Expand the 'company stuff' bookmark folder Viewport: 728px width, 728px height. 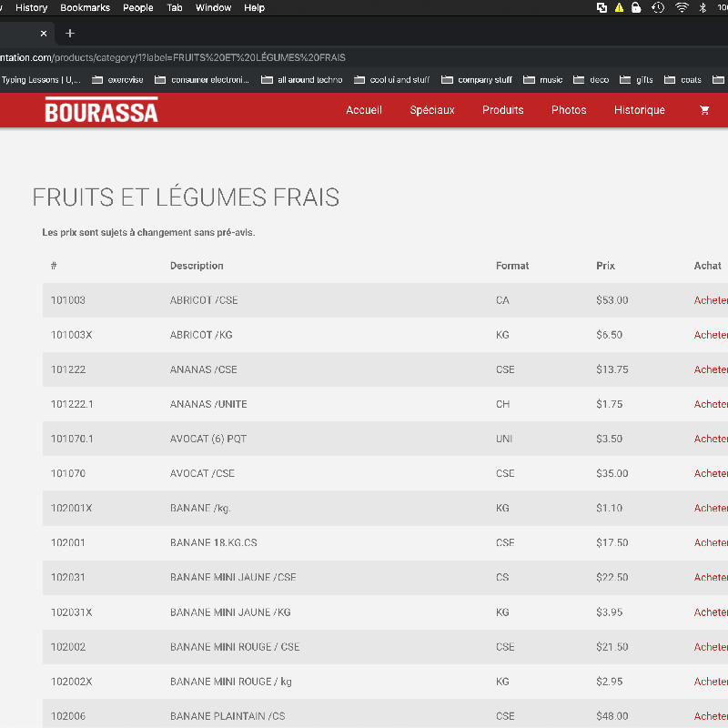coord(476,80)
